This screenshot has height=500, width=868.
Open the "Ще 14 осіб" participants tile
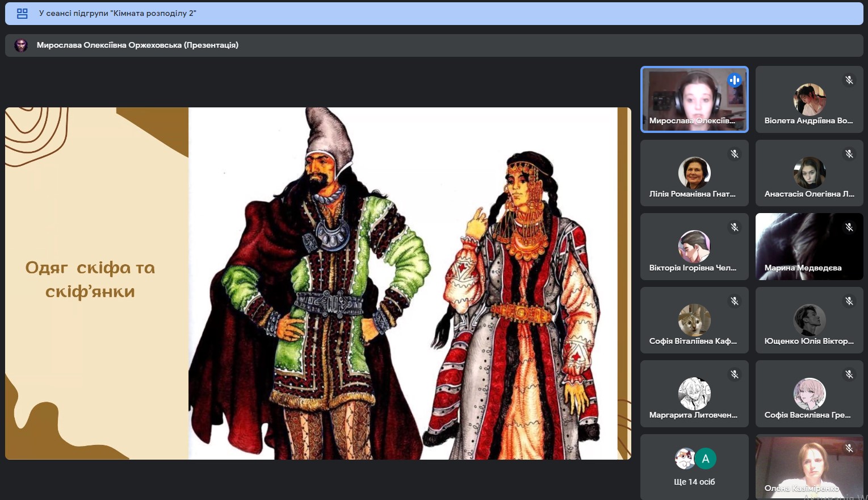click(x=694, y=467)
